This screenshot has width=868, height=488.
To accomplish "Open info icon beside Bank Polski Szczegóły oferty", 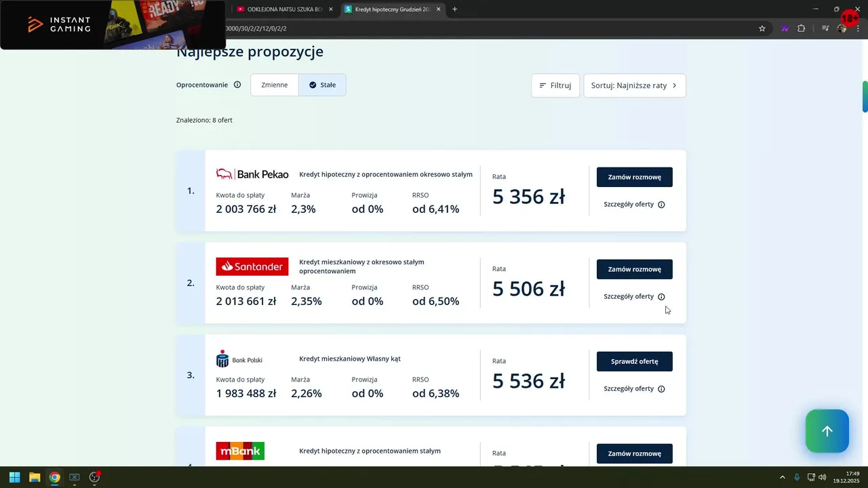I will (661, 389).
